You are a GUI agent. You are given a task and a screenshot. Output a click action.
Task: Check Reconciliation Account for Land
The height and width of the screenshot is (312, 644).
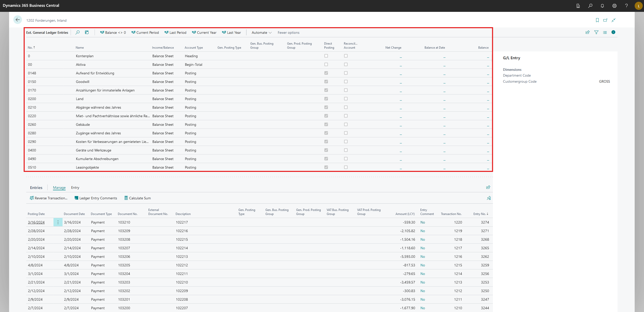[x=346, y=99]
